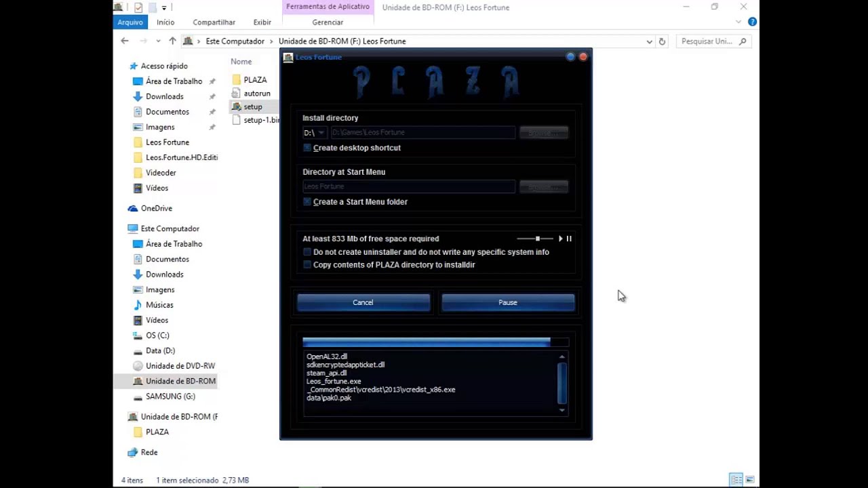Switch to details view layout icon
Screen dimensions: 868x488
click(736, 480)
